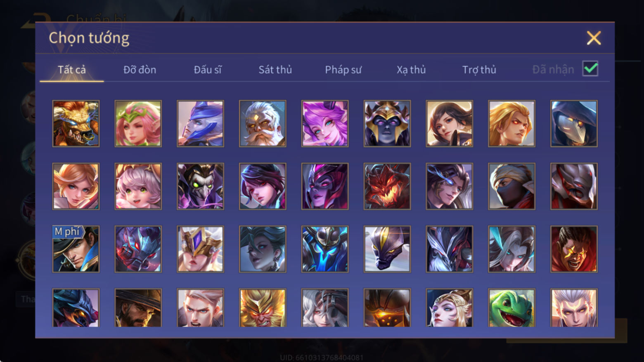Open the Sát thủ tab
The width and height of the screenshot is (644, 362).
coord(275,70)
